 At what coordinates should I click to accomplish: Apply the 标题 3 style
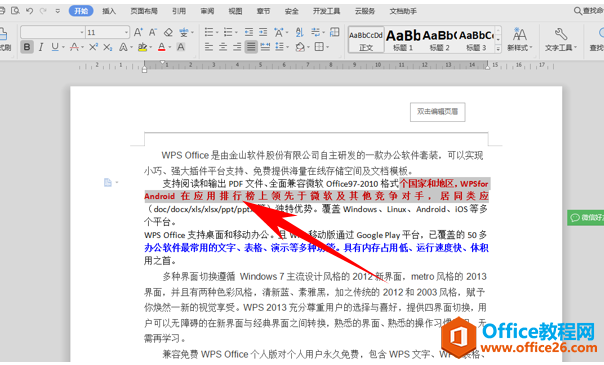pyautogui.click(x=476, y=40)
